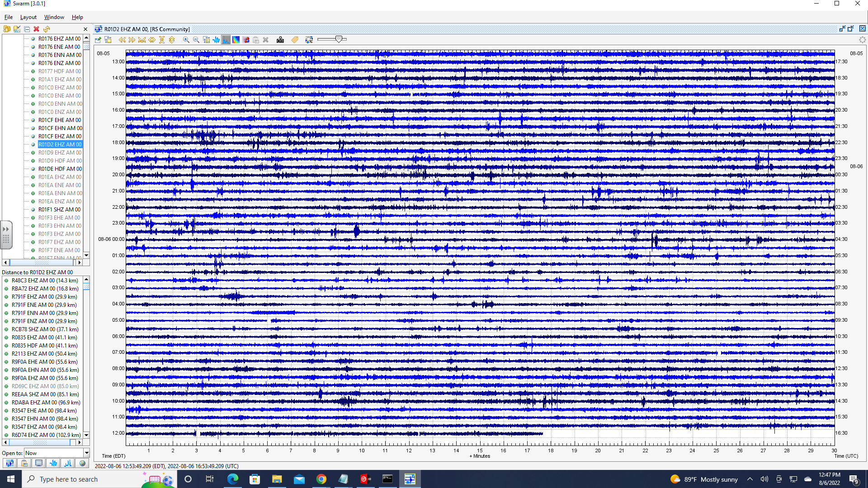Select R01F1 SHZ AM 00 channel
Viewport: 868px width, 488px height.
(59, 210)
